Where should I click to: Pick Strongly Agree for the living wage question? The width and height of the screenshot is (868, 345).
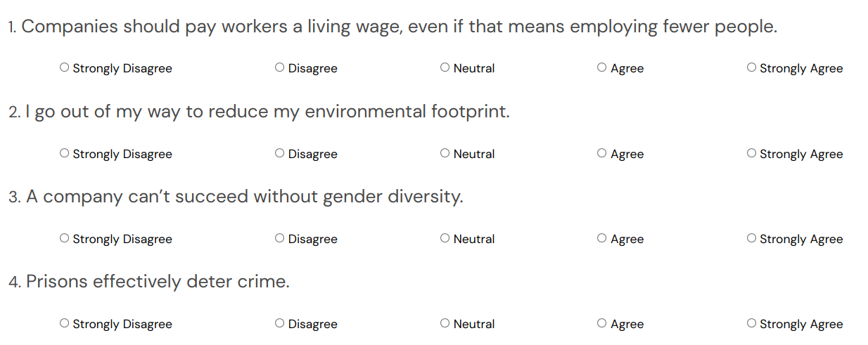752,67
